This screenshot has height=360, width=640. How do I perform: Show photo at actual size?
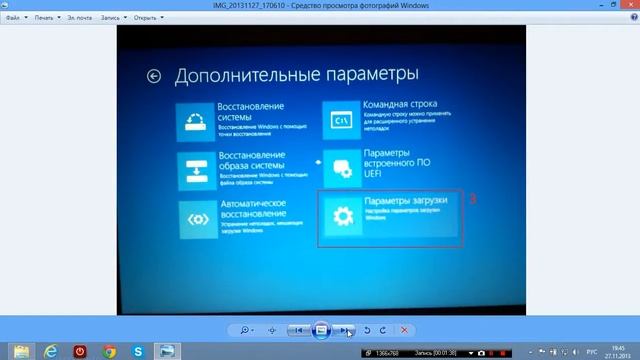(x=272, y=331)
